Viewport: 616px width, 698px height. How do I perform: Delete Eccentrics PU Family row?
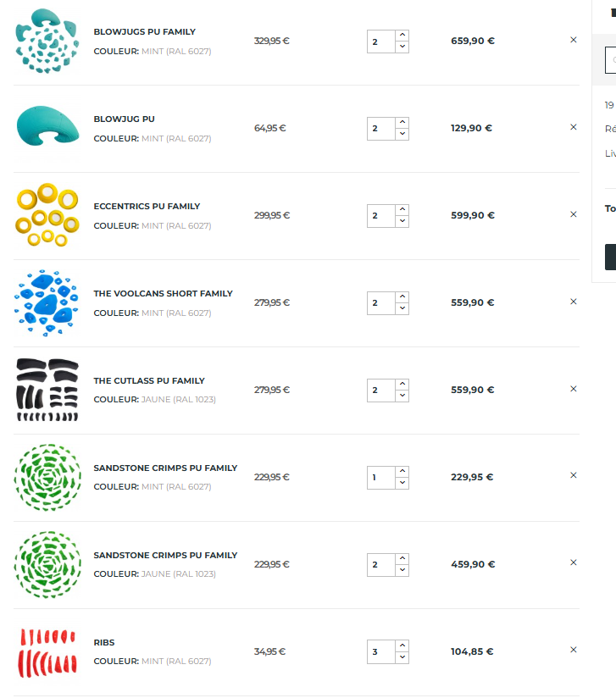(x=573, y=214)
